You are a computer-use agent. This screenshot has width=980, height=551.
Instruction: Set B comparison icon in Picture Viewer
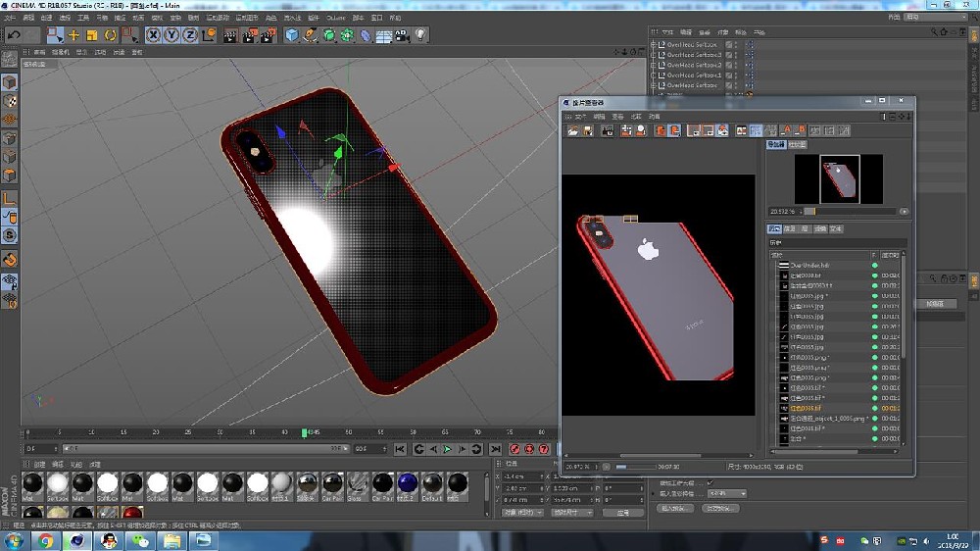[x=801, y=130]
